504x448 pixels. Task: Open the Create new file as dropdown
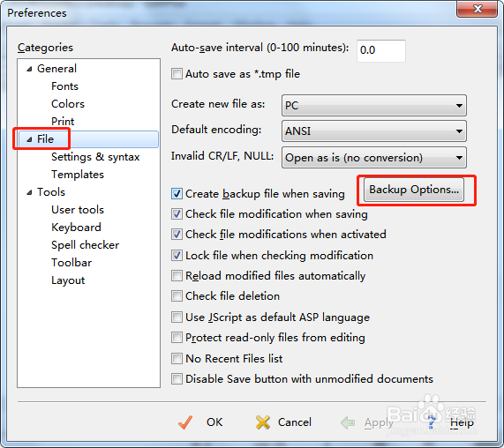click(x=374, y=105)
